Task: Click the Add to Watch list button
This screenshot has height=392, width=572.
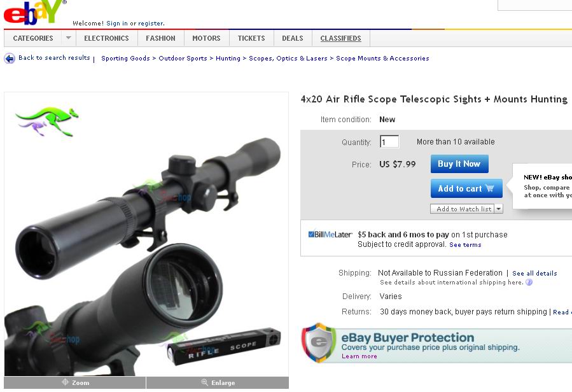Action: (x=462, y=209)
